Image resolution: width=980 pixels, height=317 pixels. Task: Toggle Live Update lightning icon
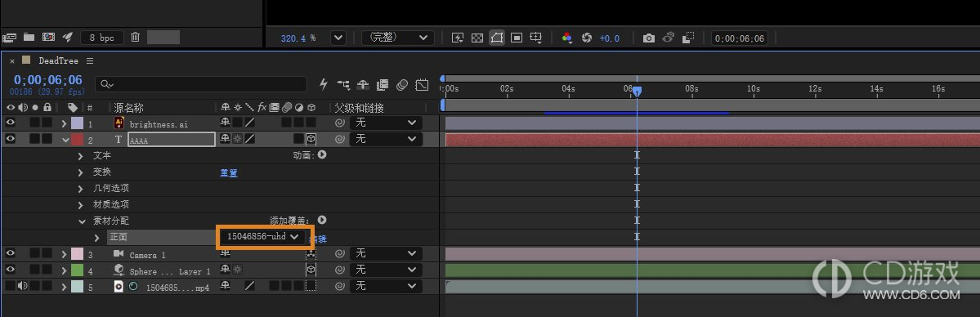(x=323, y=84)
